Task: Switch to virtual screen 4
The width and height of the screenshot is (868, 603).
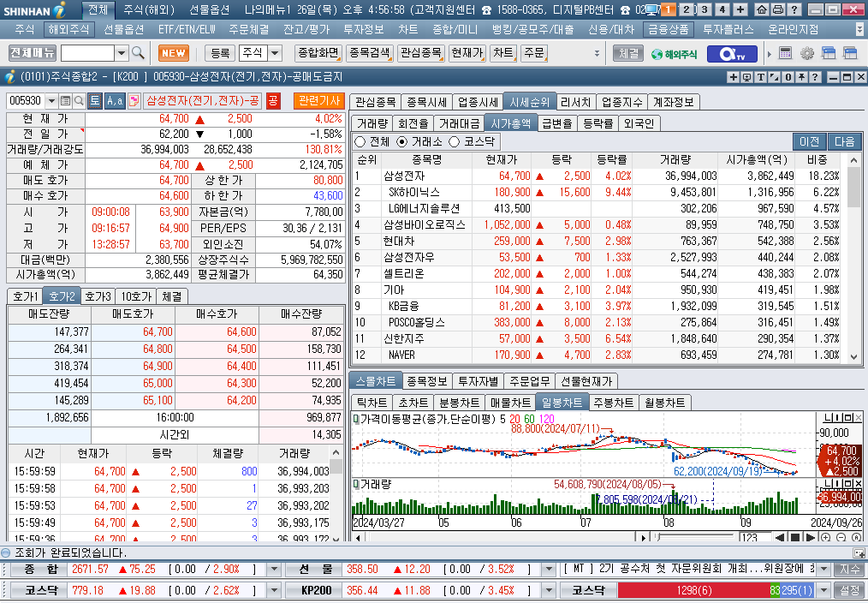Action: point(722,9)
